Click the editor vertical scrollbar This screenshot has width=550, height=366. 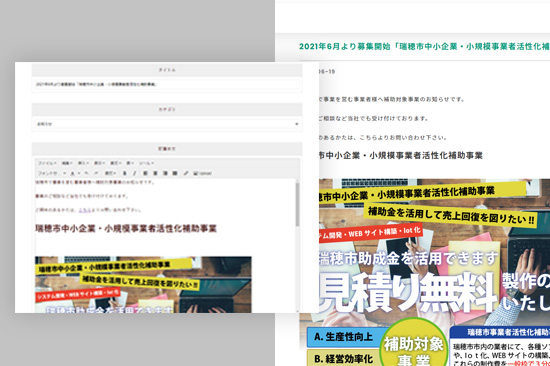(297, 204)
